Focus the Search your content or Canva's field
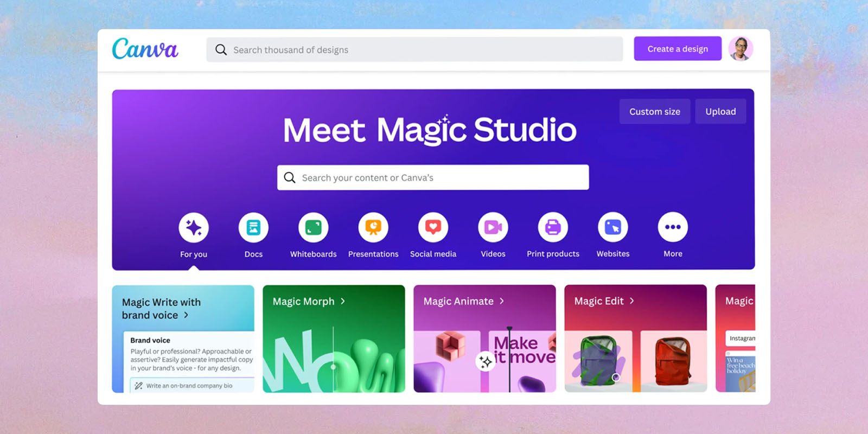 click(433, 177)
